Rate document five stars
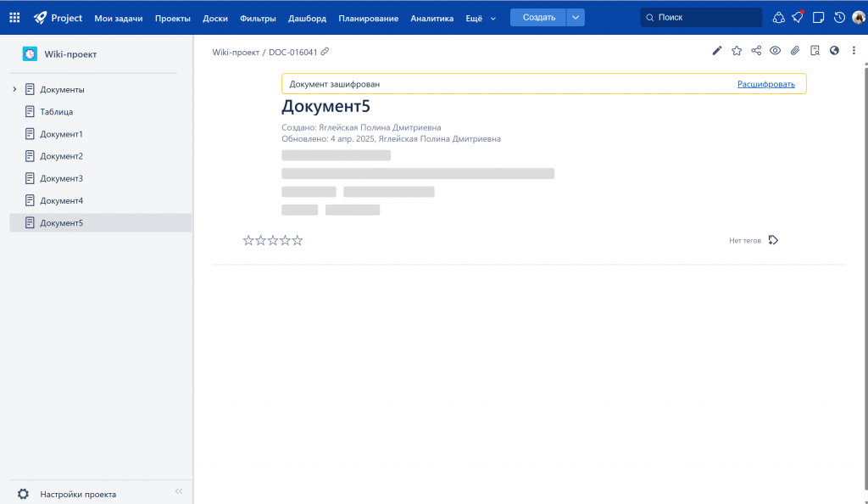868x504 pixels. pyautogui.click(x=298, y=240)
